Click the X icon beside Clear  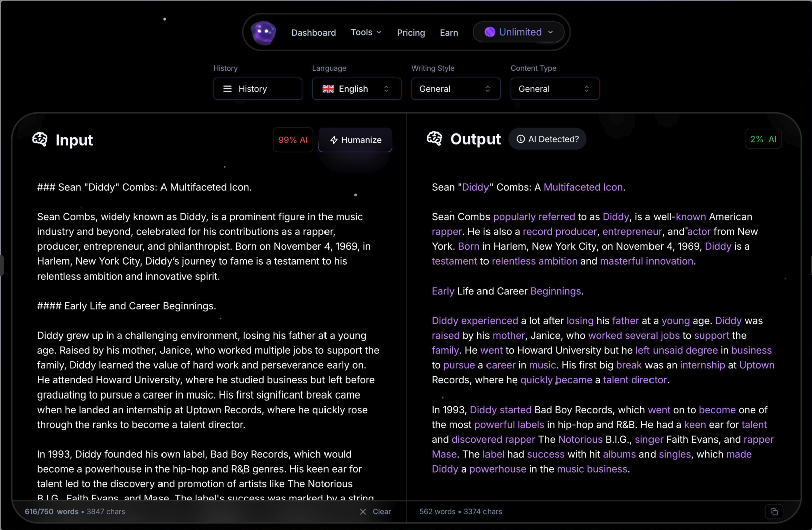point(363,512)
